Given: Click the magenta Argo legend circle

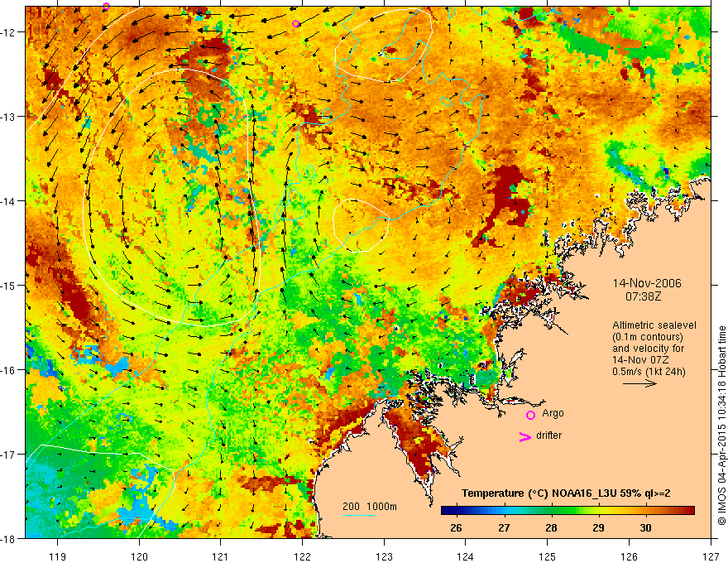Looking at the screenshot, I should (530, 415).
